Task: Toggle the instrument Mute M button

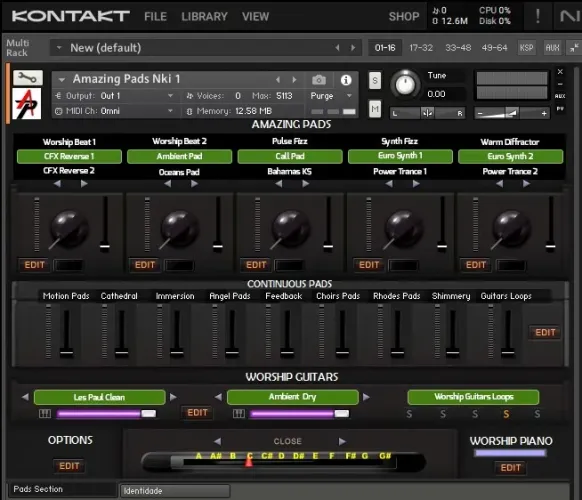Action: [375, 109]
